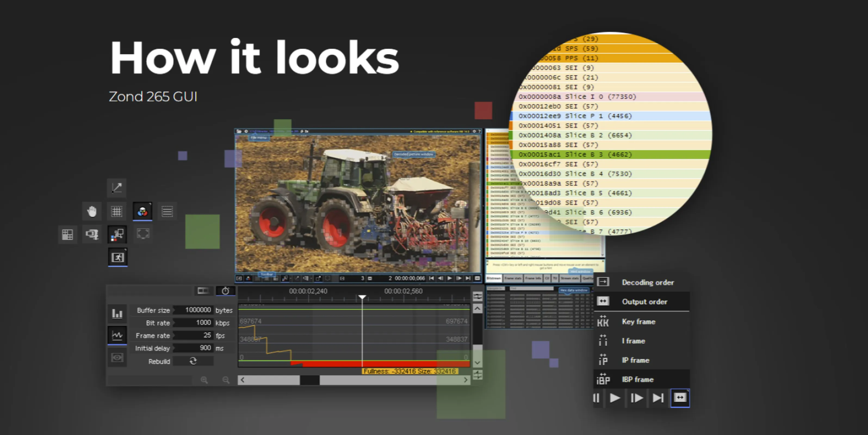868x435 pixels.
Task: Click the diagonal arrow vector icon
Action: (x=117, y=188)
